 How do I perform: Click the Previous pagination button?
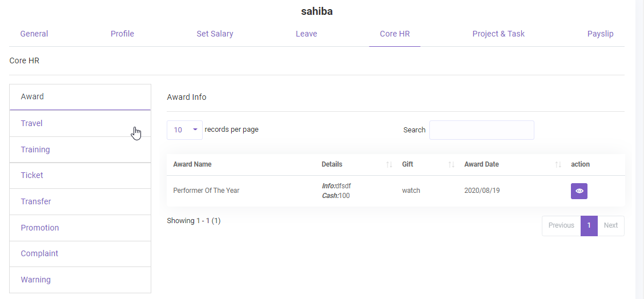[561, 225]
